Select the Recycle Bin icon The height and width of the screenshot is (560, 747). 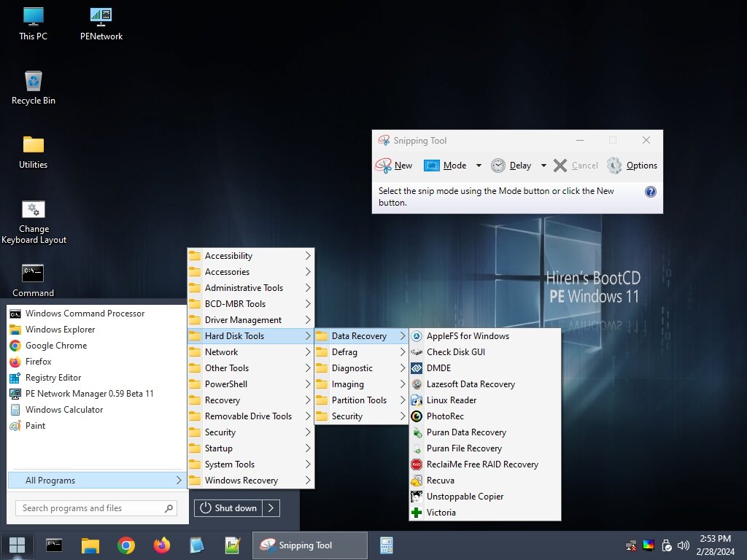(34, 88)
